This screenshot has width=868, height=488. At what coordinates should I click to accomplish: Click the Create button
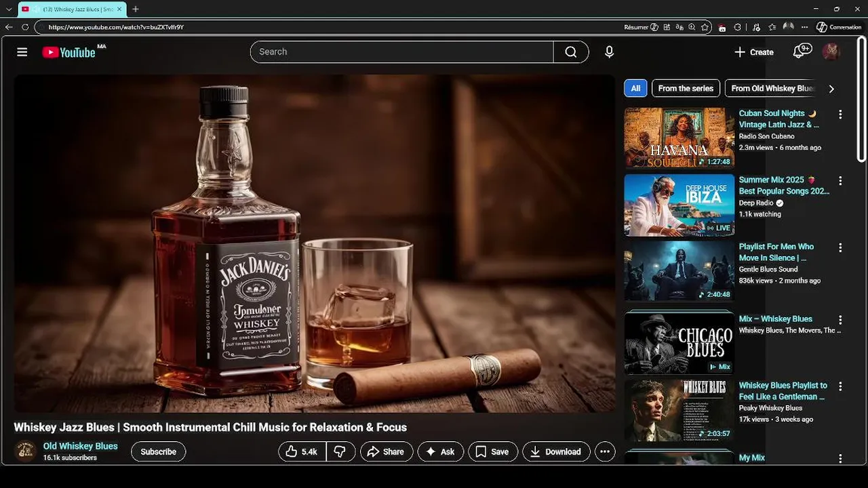[754, 52]
